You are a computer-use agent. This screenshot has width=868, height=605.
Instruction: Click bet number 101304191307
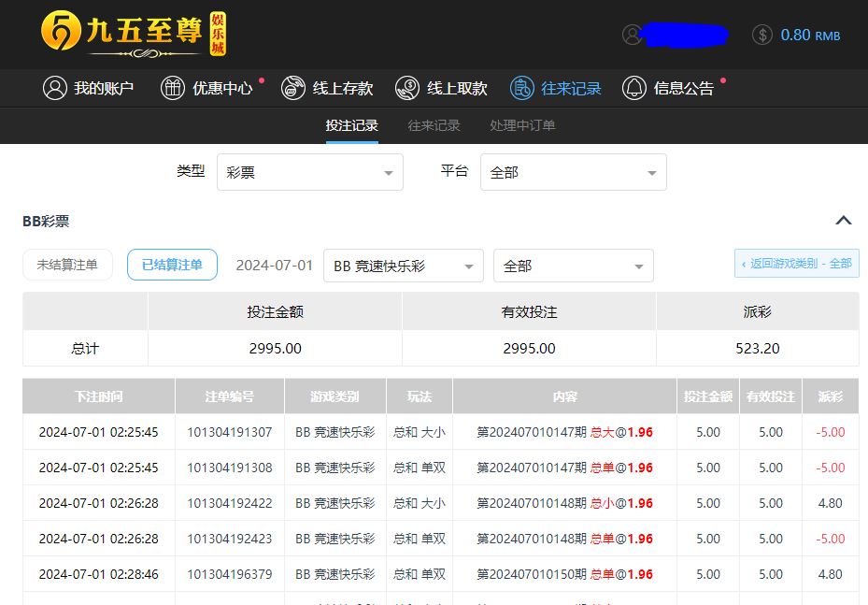pyautogui.click(x=230, y=432)
